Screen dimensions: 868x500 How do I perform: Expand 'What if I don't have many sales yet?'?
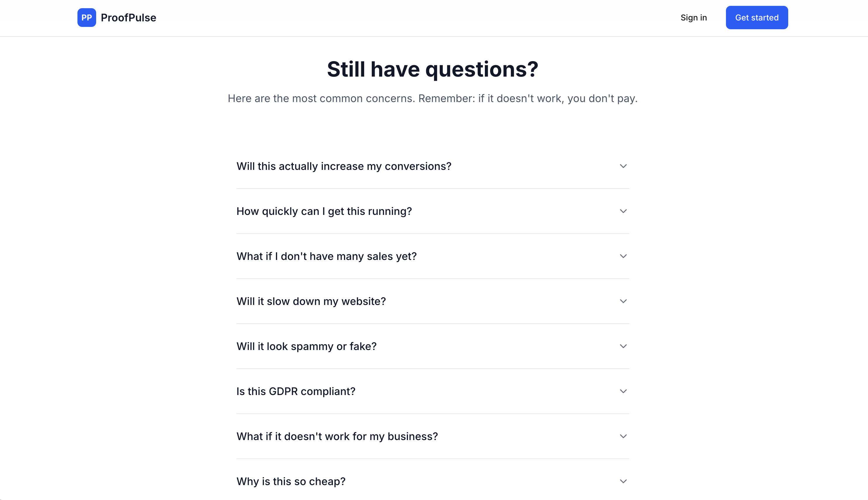pyautogui.click(x=326, y=256)
